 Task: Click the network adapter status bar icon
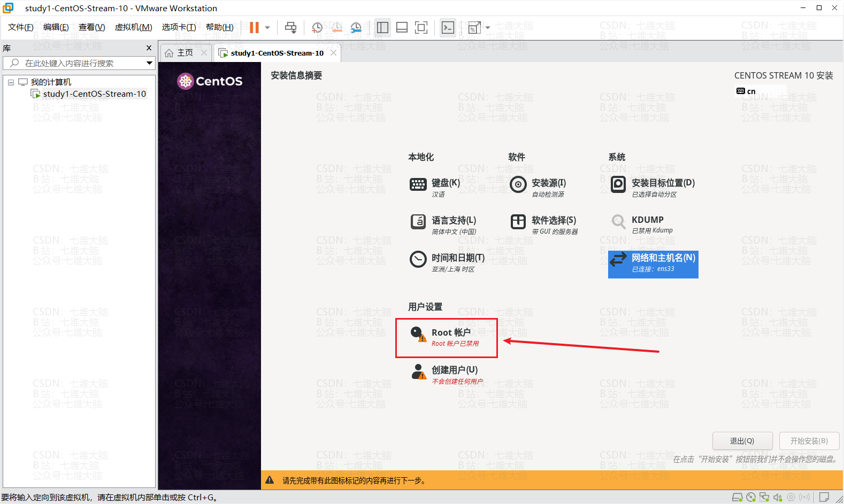pyautogui.click(x=764, y=497)
